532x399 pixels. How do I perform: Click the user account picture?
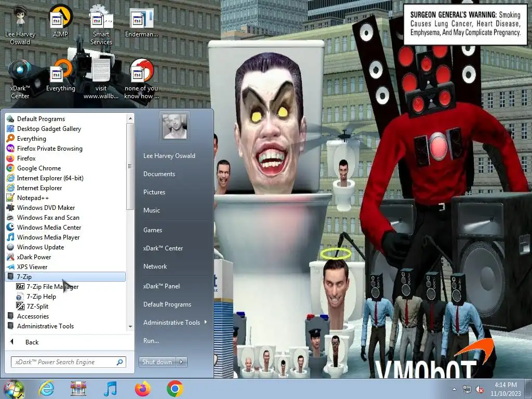(175, 126)
